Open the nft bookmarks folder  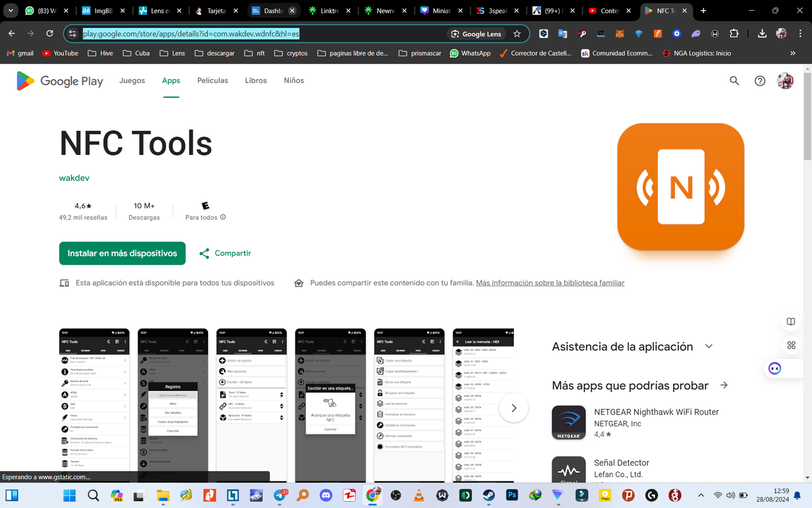[254, 53]
